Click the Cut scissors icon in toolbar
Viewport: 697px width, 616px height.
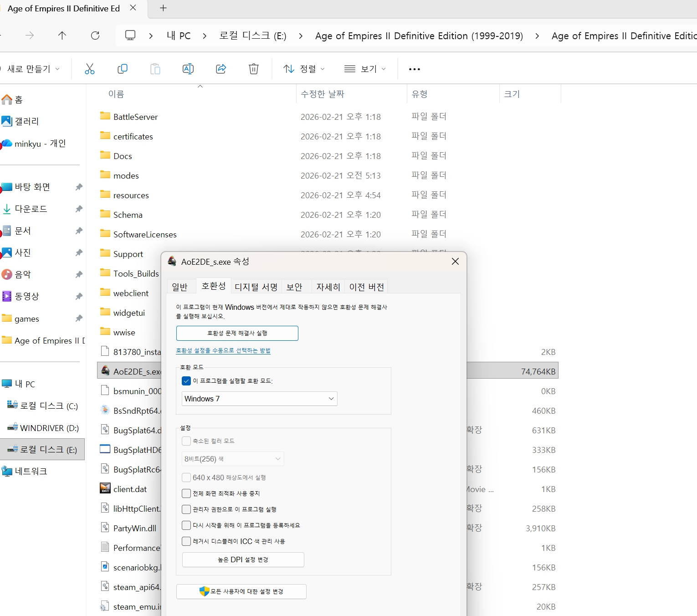coord(90,69)
